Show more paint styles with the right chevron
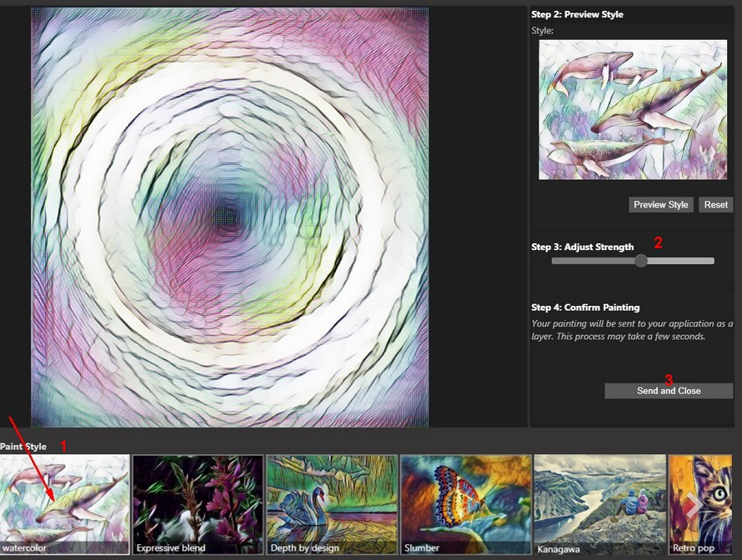 (x=694, y=505)
